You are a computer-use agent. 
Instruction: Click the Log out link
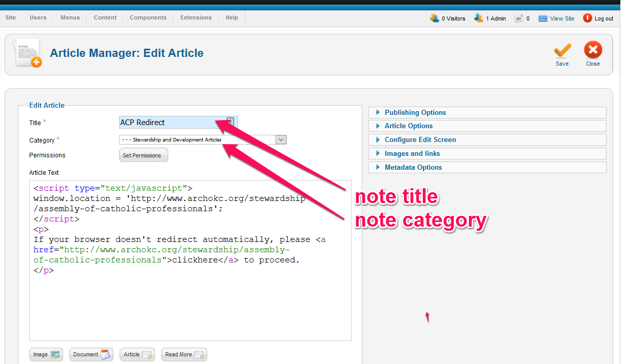(x=604, y=18)
